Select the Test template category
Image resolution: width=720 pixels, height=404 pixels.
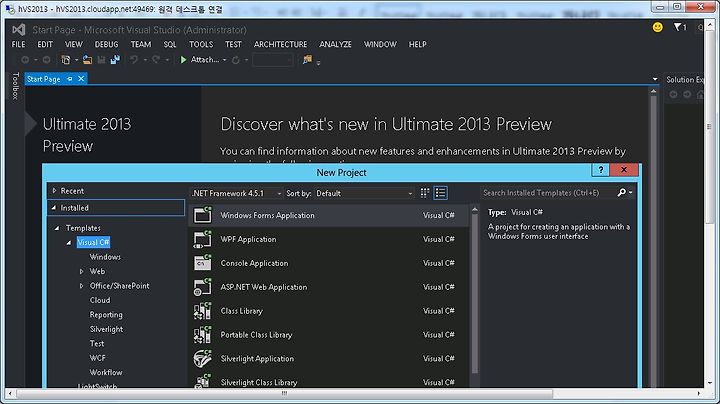(x=97, y=343)
